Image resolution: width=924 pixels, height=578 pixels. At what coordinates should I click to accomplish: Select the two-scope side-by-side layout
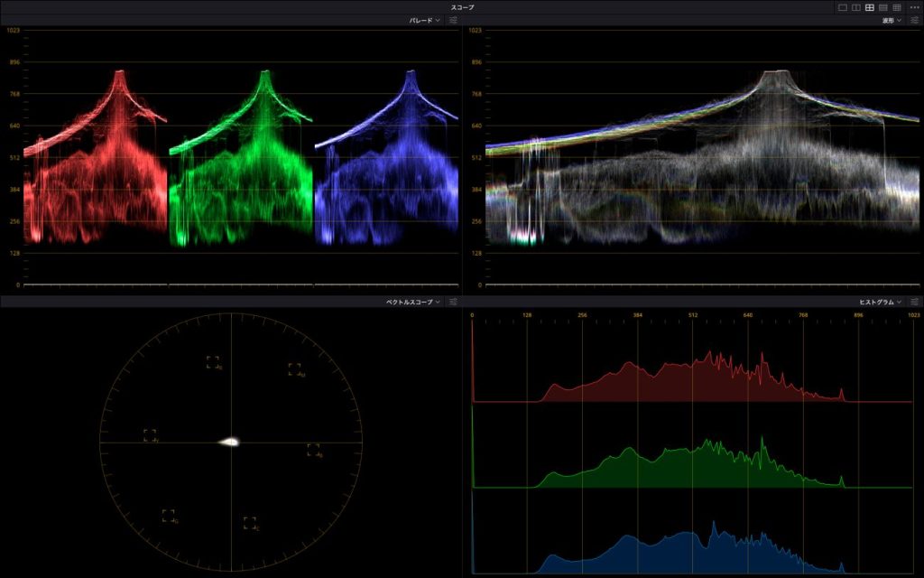click(856, 7)
